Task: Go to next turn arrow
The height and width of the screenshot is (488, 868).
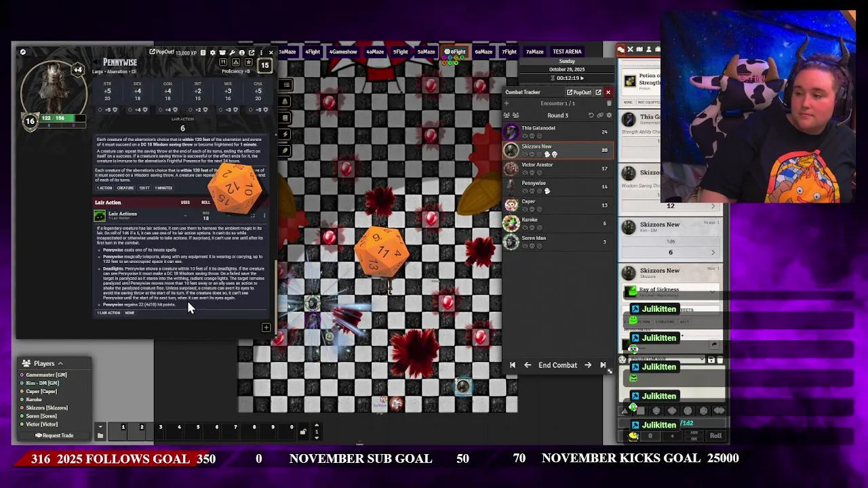Action: pos(588,365)
